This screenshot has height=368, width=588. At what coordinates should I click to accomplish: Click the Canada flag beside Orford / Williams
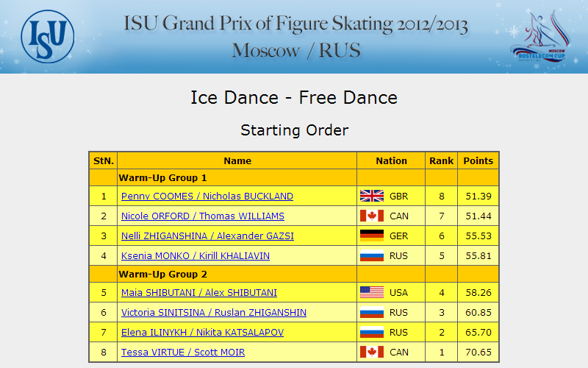[x=372, y=216]
